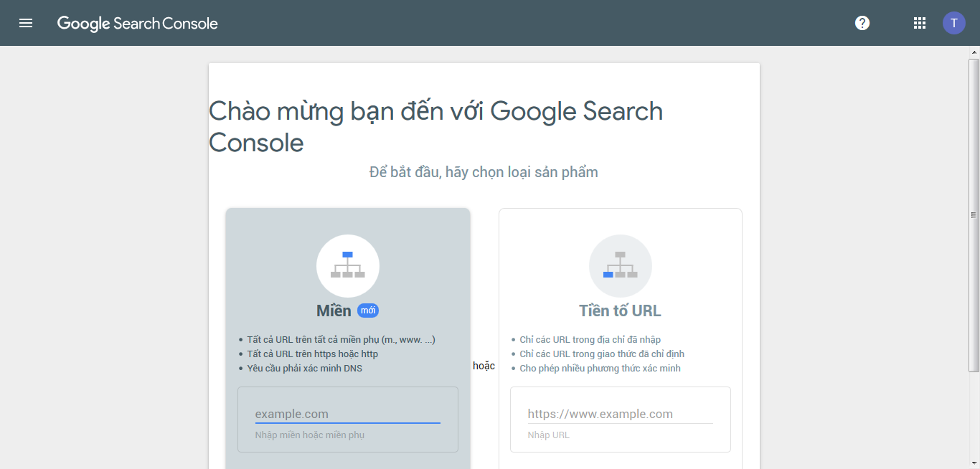The width and height of the screenshot is (980, 469).
Task: Click the "Nhập miền hoặc miền phụ" helper text
Action: pyautogui.click(x=310, y=435)
